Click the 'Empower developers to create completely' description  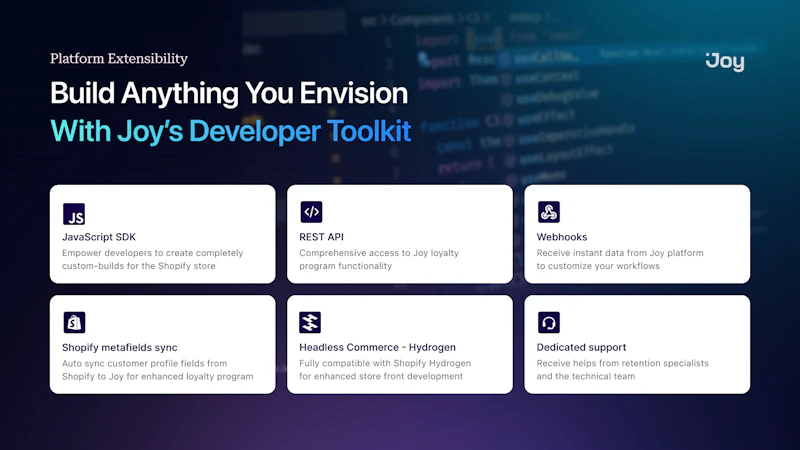coord(153,259)
